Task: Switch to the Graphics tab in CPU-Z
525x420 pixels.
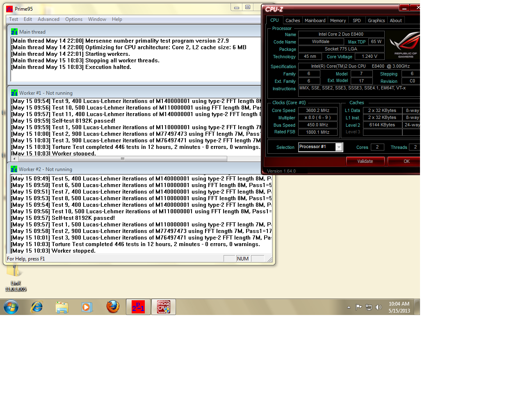Action: pos(377,21)
